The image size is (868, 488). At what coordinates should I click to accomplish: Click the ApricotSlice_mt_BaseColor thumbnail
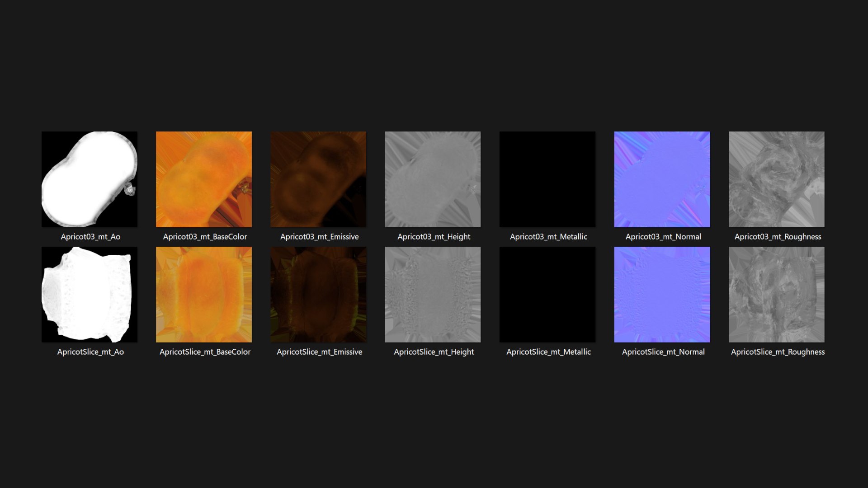[204, 295]
